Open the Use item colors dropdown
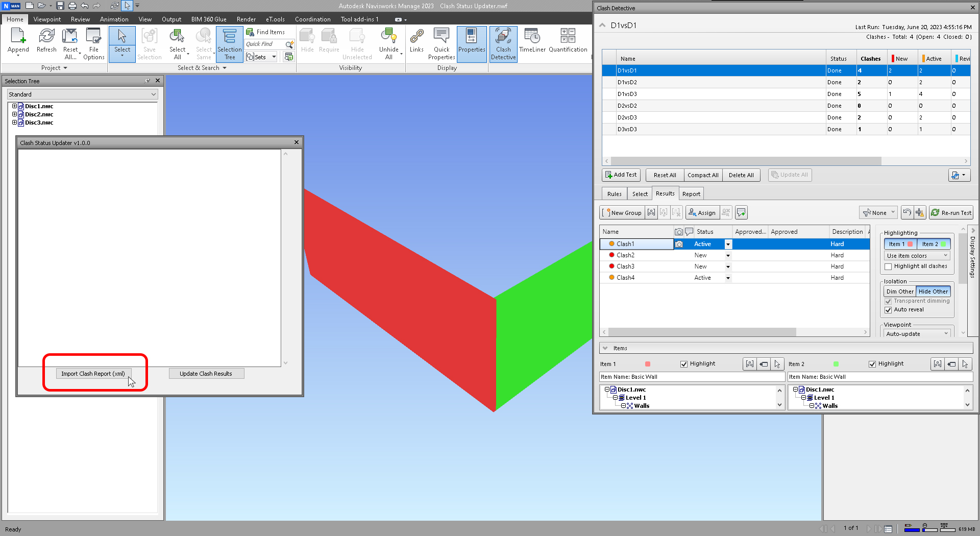The height and width of the screenshot is (536, 980). coord(917,256)
